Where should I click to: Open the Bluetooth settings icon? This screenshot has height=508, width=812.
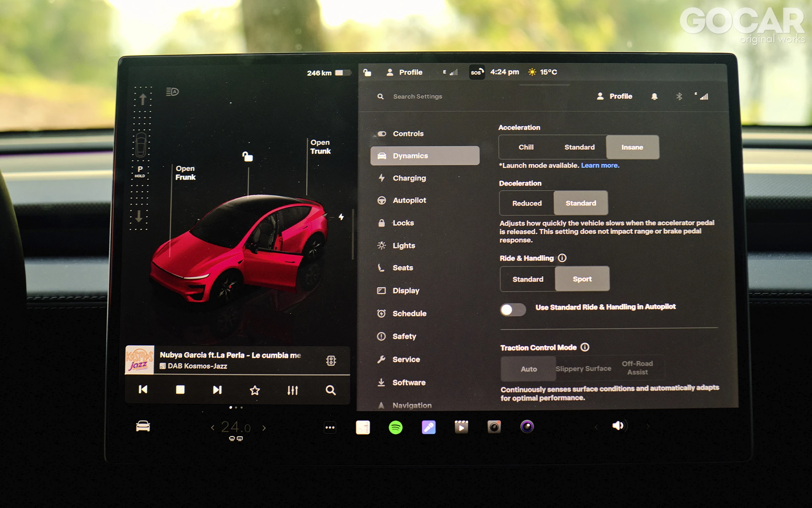pyautogui.click(x=679, y=97)
